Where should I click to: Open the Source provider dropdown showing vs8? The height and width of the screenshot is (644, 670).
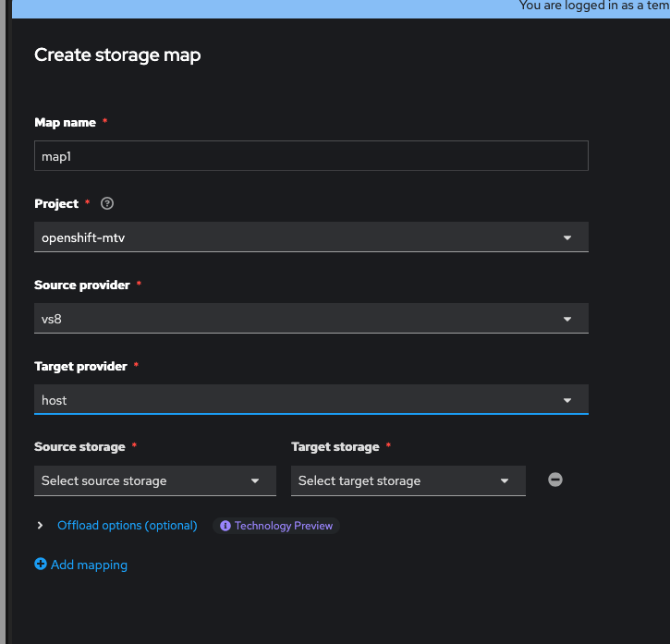point(296,319)
